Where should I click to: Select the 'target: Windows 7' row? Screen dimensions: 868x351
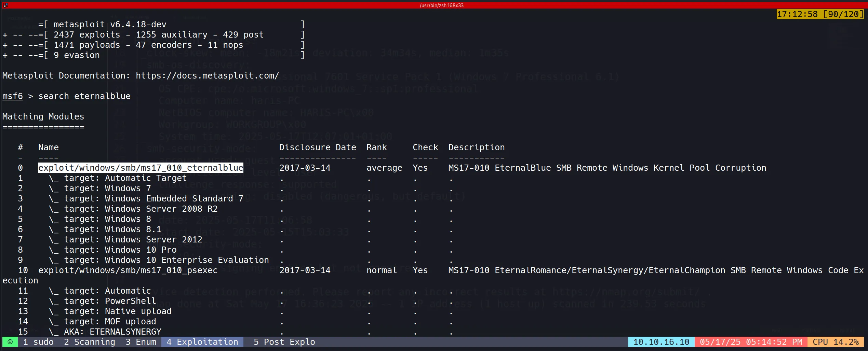click(x=107, y=188)
